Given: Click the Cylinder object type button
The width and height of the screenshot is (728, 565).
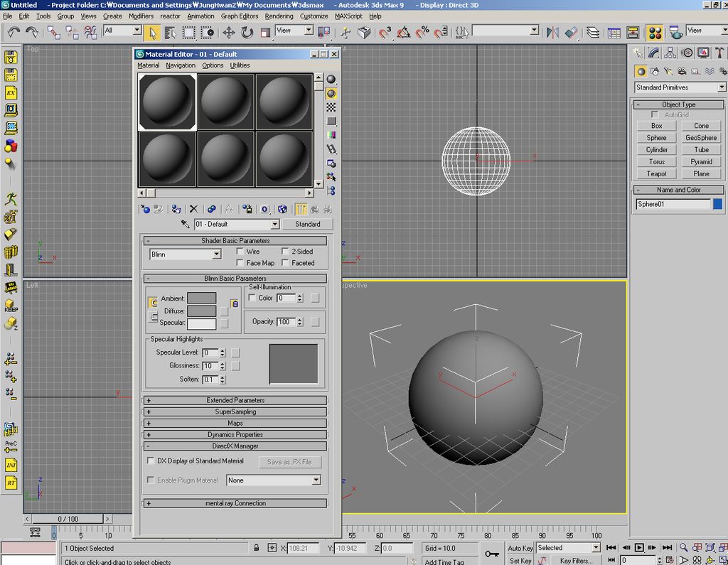Looking at the screenshot, I should click(656, 149).
